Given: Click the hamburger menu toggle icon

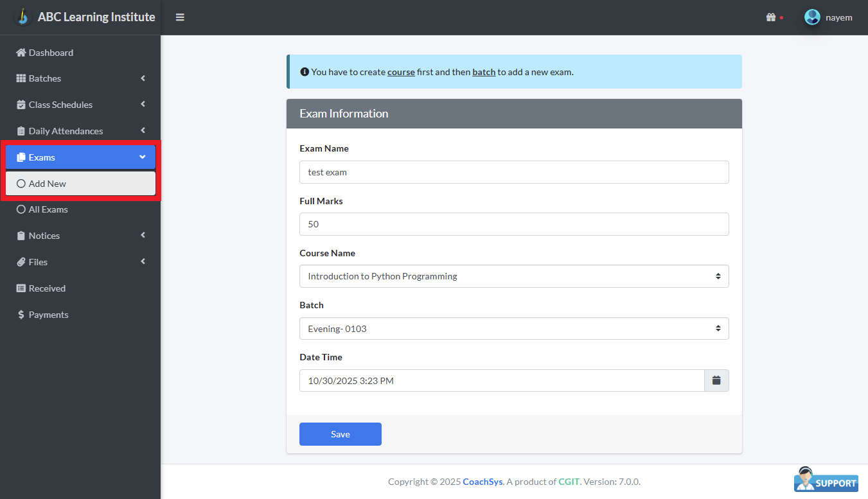Looking at the screenshot, I should click(180, 17).
